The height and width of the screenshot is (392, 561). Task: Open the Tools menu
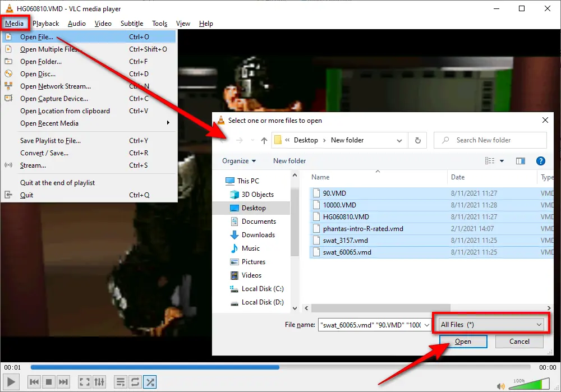[x=159, y=23]
